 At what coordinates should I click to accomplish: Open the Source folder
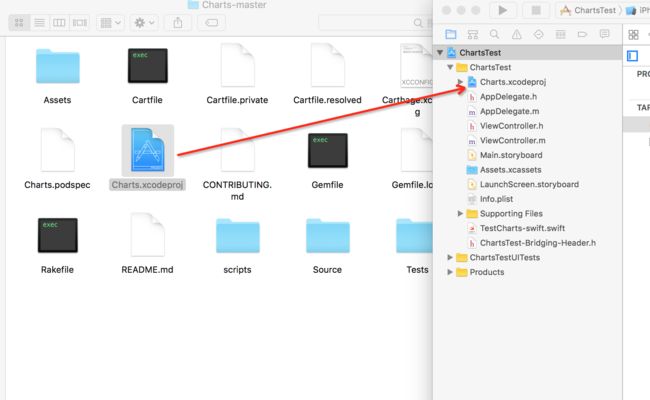[x=327, y=236]
